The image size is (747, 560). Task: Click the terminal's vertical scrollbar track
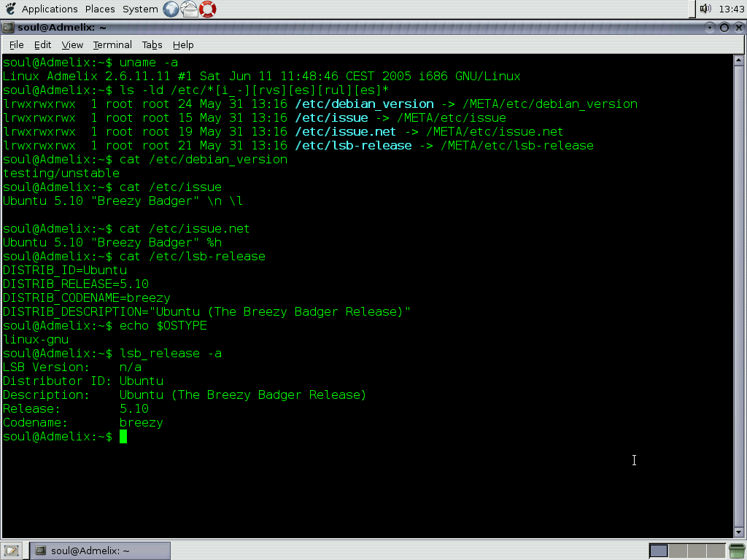coord(738,296)
